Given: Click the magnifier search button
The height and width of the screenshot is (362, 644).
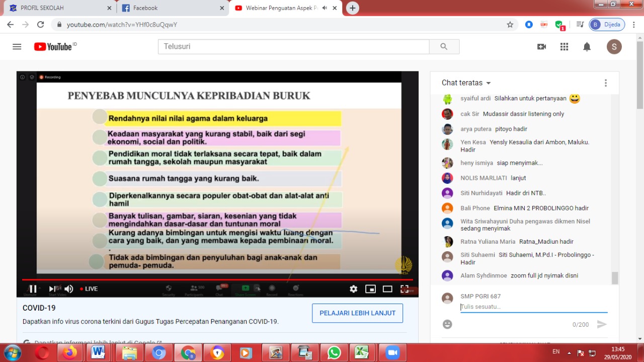Looking at the screenshot, I should click(444, 46).
